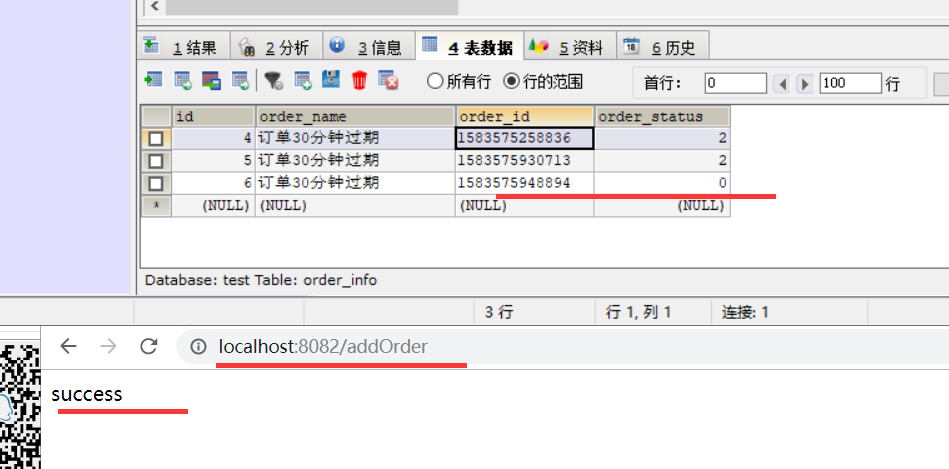Image resolution: width=949 pixels, height=469 pixels.
Task: Click the order_status column header
Action: [662, 116]
